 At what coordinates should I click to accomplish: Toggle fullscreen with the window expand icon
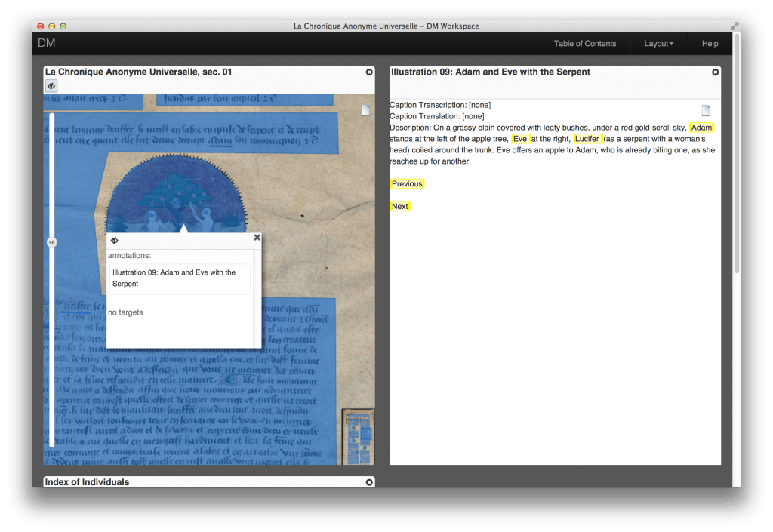point(735,26)
